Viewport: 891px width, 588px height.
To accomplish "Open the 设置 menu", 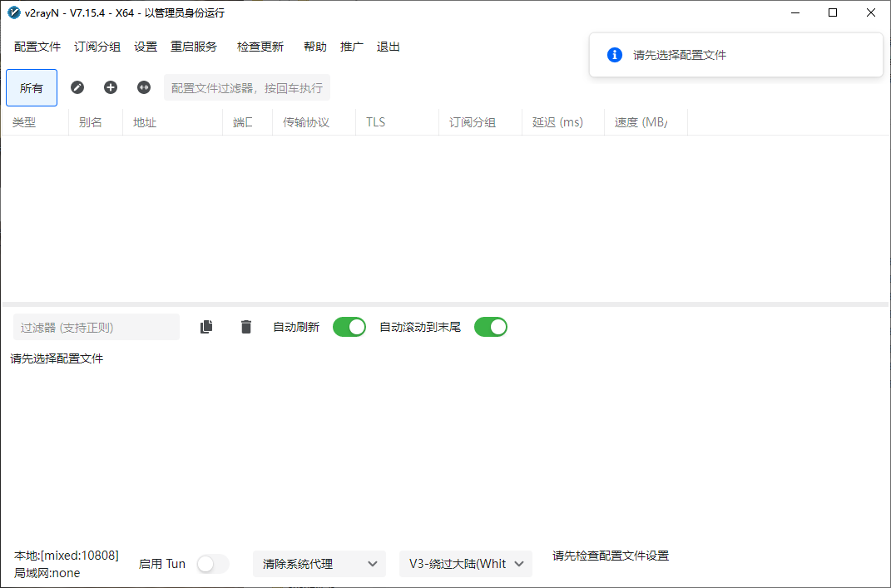I will [146, 47].
